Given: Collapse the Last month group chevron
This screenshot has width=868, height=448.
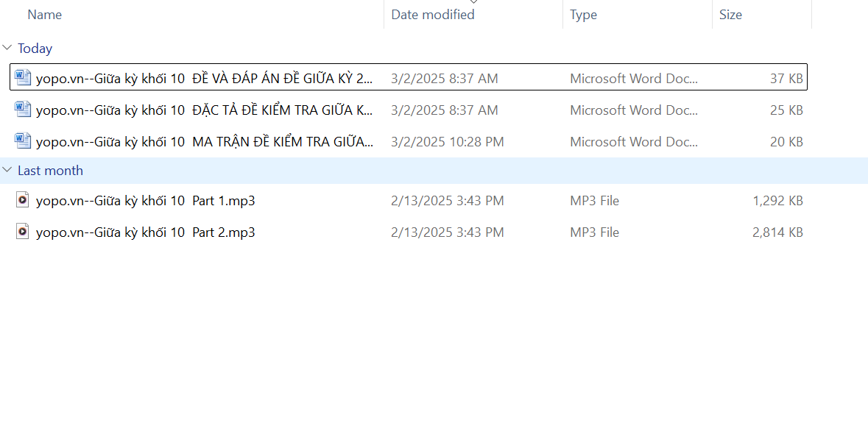Looking at the screenshot, I should 7,171.
